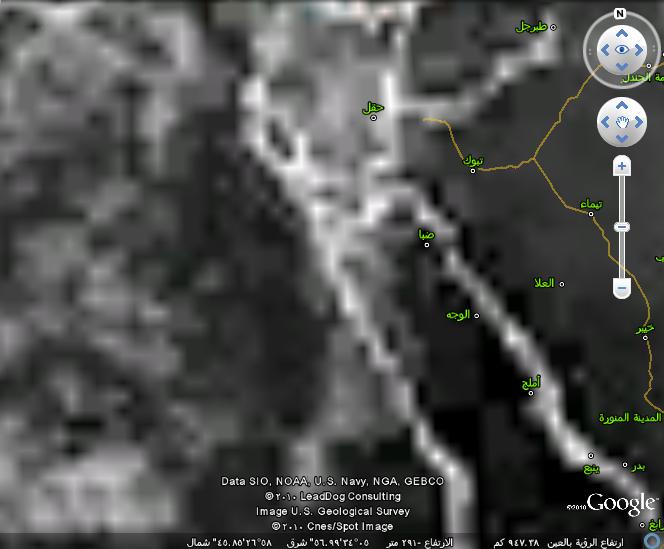Click the Google logo
The height and width of the screenshot is (549, 664).
click(x=621, y=504)
